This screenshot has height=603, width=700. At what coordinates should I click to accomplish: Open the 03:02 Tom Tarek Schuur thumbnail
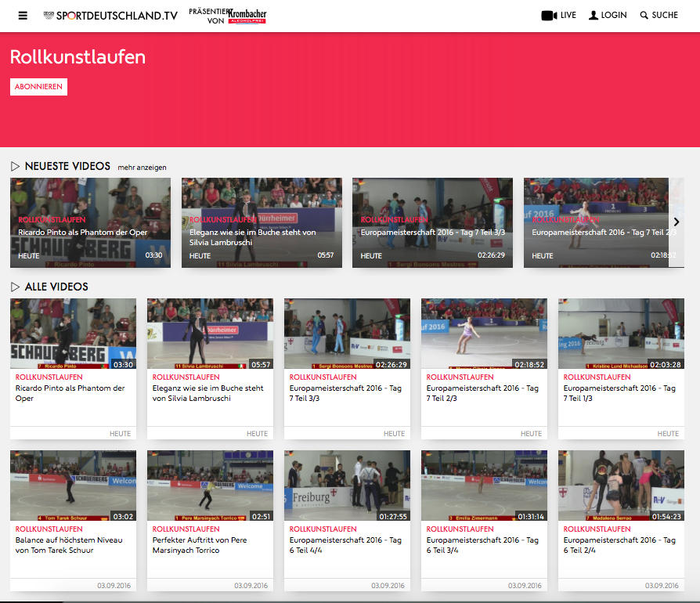[x=74, y=486]
